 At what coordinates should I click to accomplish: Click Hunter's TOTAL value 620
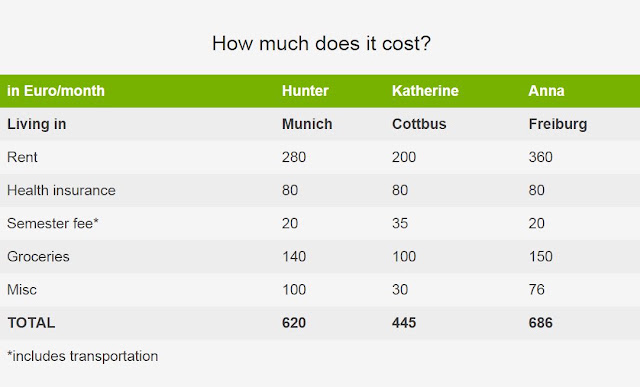294,323
